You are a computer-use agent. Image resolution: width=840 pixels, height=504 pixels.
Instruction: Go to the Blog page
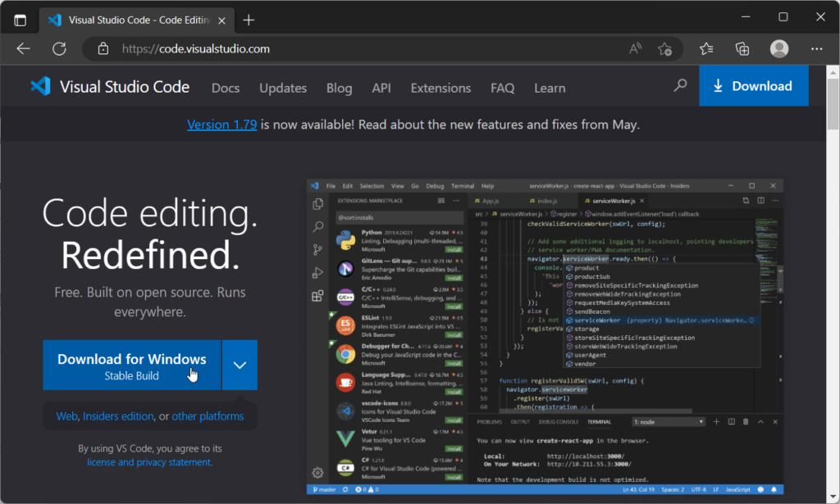tap(339, 88)
